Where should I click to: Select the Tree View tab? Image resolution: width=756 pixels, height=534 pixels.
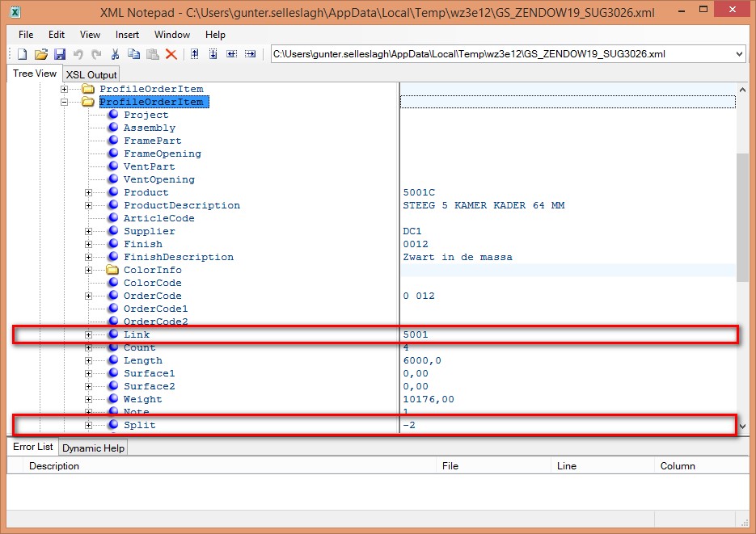point(35,74)
